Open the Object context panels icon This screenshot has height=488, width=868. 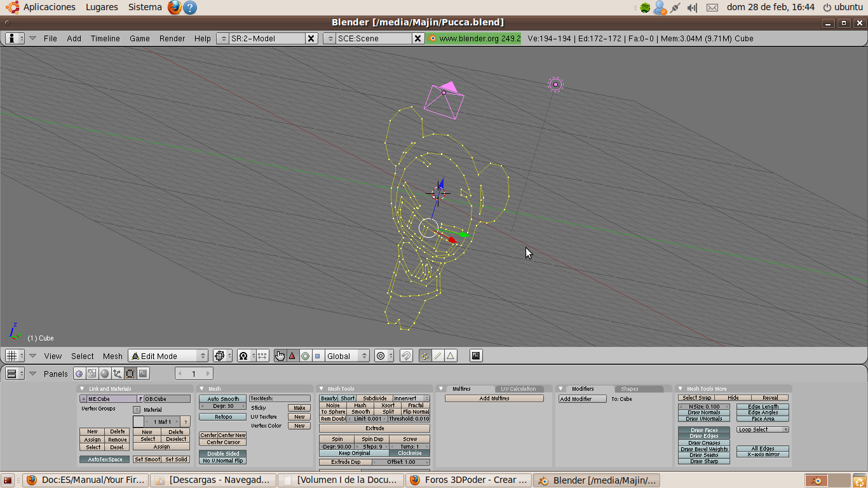[x=118, y=374]
